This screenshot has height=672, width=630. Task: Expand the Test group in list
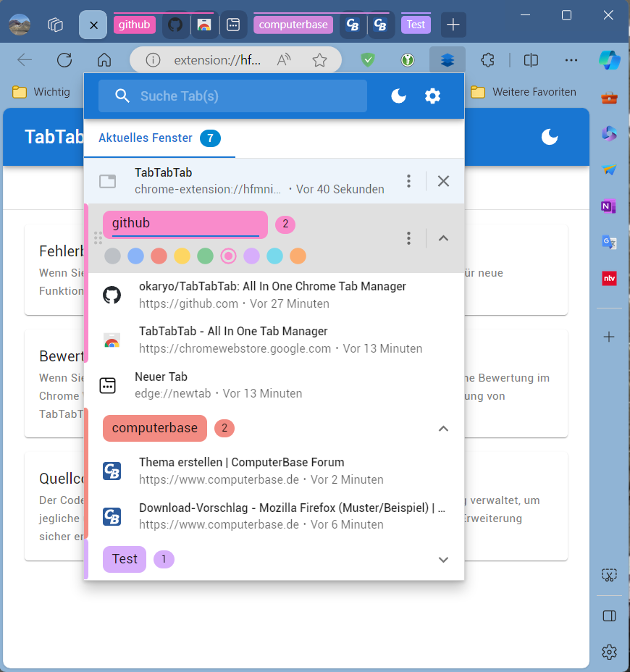coord(444,560)
